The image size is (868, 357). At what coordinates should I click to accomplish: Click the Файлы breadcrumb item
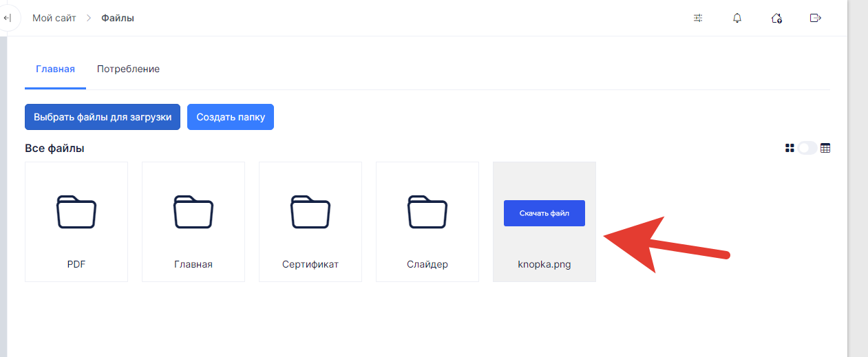[x=118, y=18]
